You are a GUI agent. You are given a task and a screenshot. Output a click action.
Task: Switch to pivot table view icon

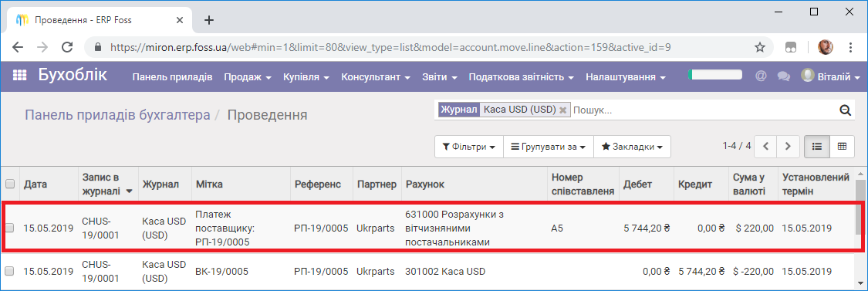pos(842,147)
